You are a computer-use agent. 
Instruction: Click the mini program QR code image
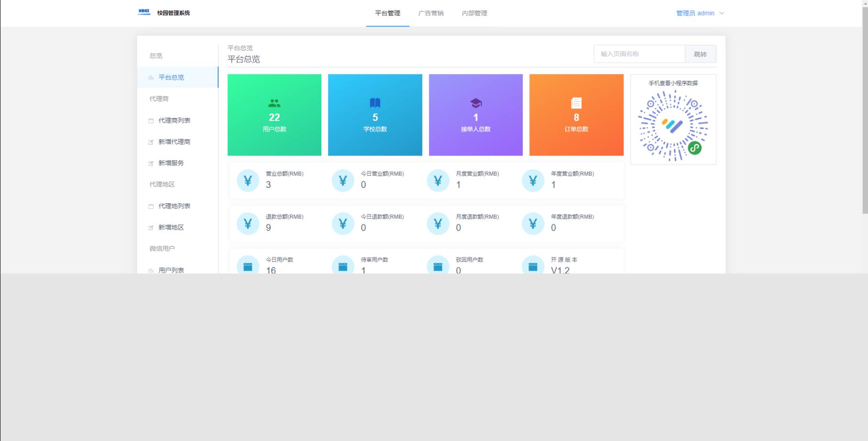673,126
